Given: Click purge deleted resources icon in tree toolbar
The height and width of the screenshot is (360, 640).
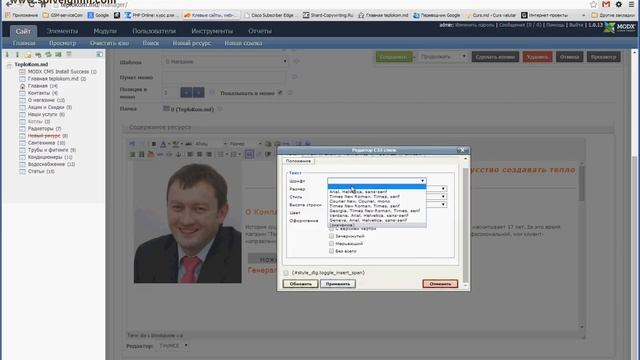Looking at the screenshot, I should point(69,54).
